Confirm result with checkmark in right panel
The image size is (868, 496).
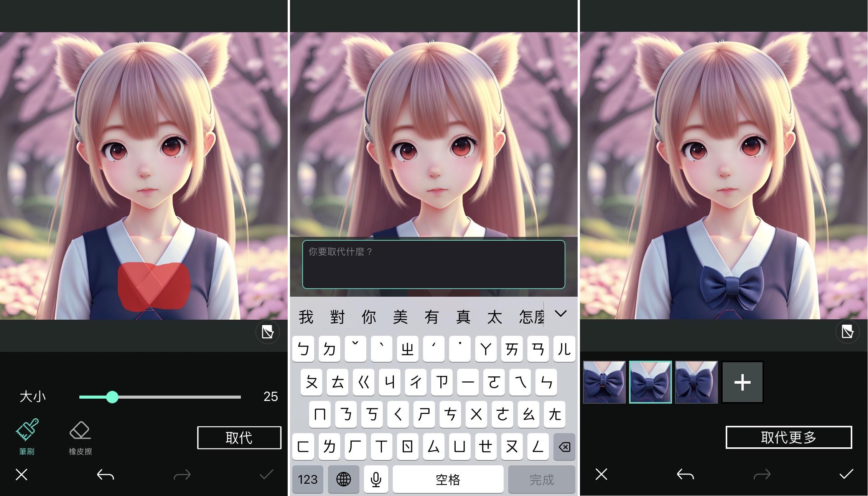click(846, 475)
